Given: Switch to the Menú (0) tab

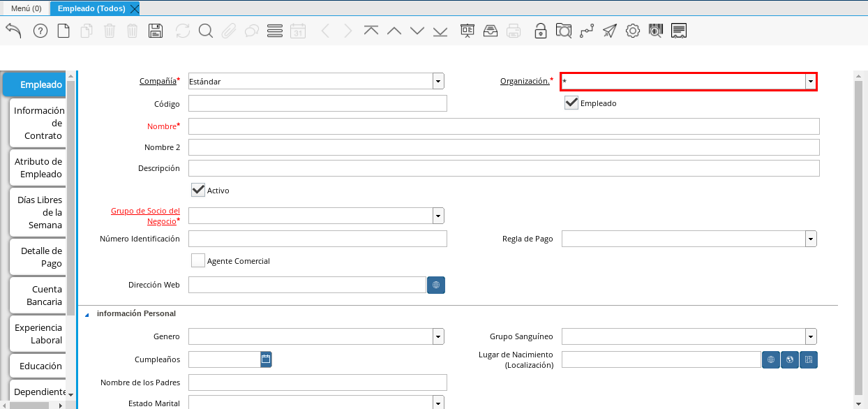Looking at the screenshot, I should pyautogui.click(x=27, y=8).
